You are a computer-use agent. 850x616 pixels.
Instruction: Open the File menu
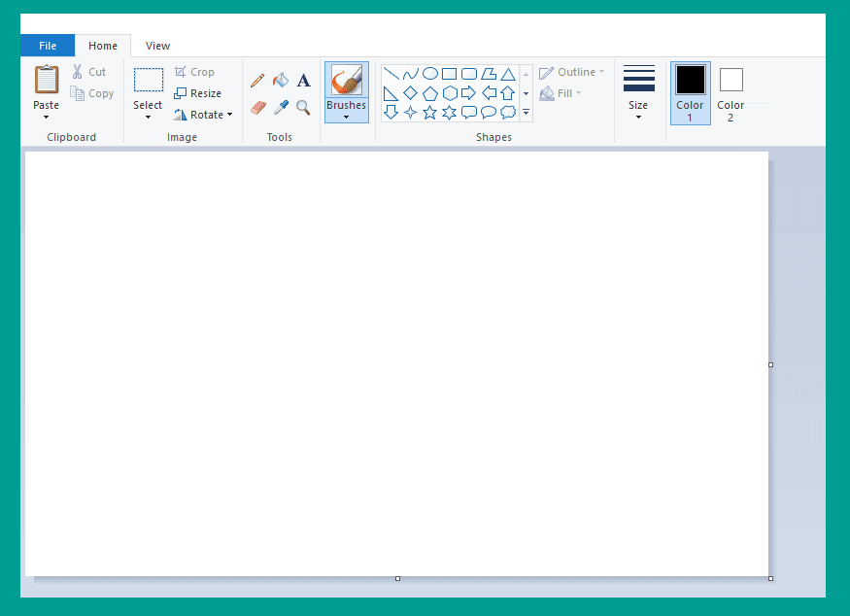coord(48,46)
